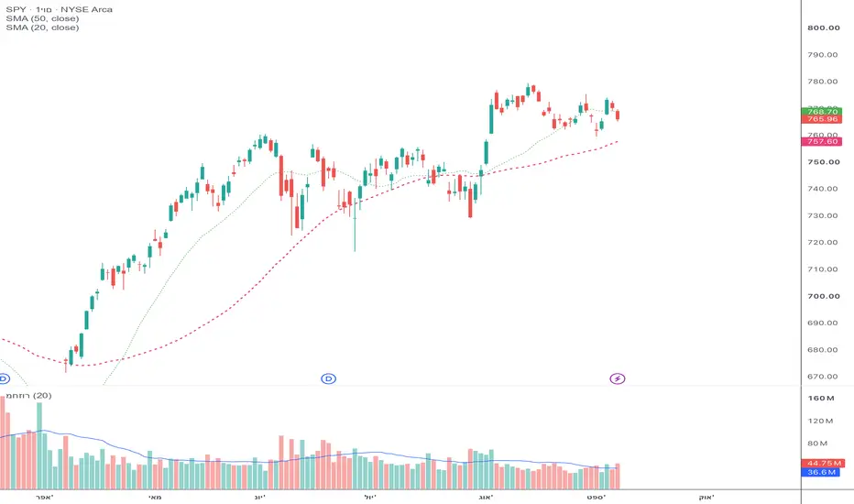This screenshot has width=854, height=504.
Task: Select the SPY NYSE Arca symbol legend
Action: (x=59, y=9)
